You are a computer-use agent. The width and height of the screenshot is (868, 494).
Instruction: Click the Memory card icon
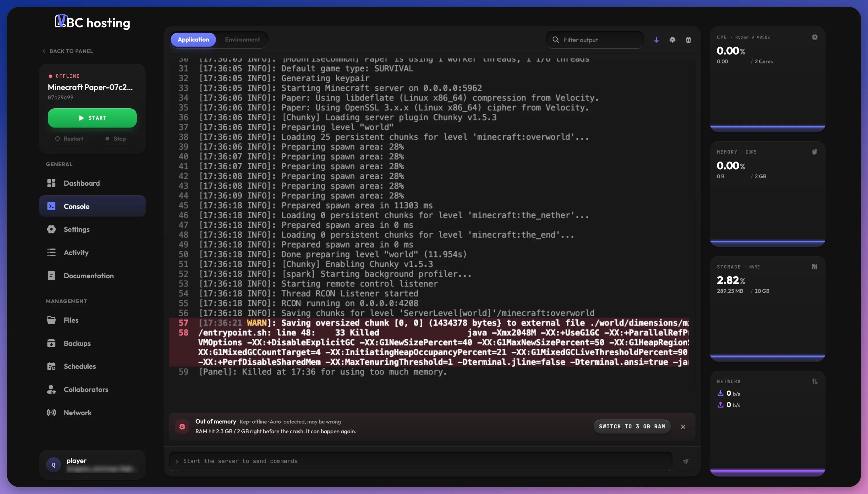click(x=814, y=152)
